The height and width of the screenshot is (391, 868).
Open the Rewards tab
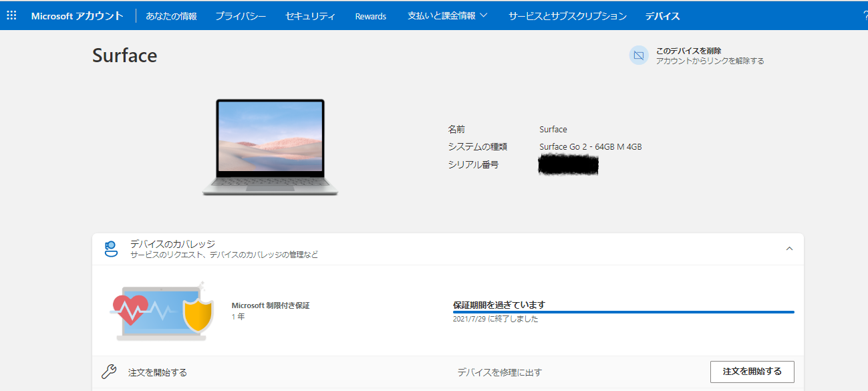[371, 16]
